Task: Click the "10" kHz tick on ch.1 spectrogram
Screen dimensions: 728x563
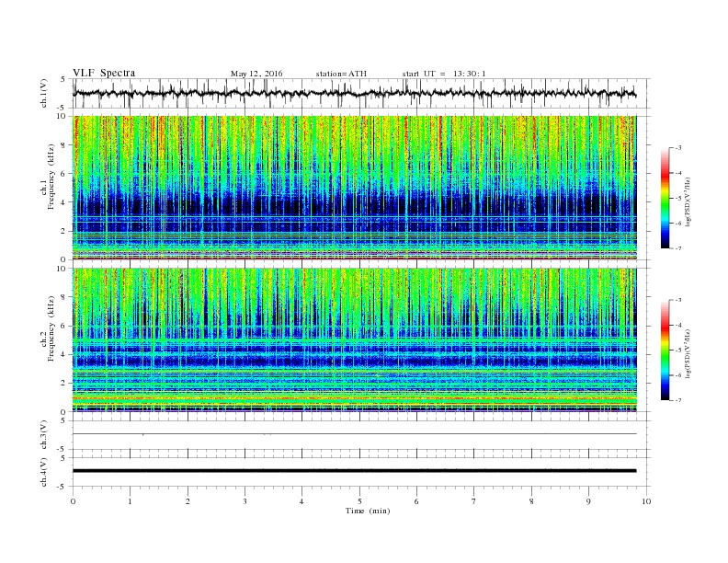Action: [62, 116]
